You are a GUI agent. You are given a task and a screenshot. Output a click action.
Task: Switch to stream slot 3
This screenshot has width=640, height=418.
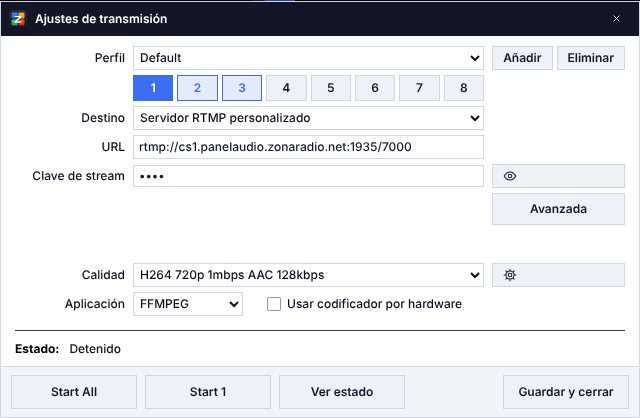click(x=242, y=88)
